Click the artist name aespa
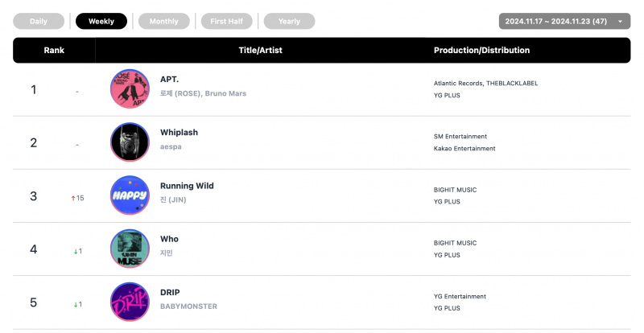This screenshot has width=644, height=333. click(171, 146)
